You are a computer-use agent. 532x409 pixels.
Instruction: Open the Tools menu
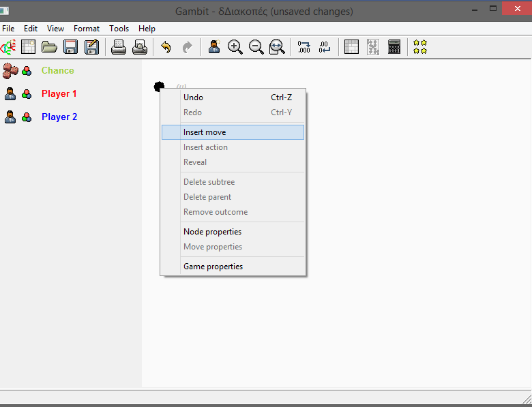click(119, 29)
